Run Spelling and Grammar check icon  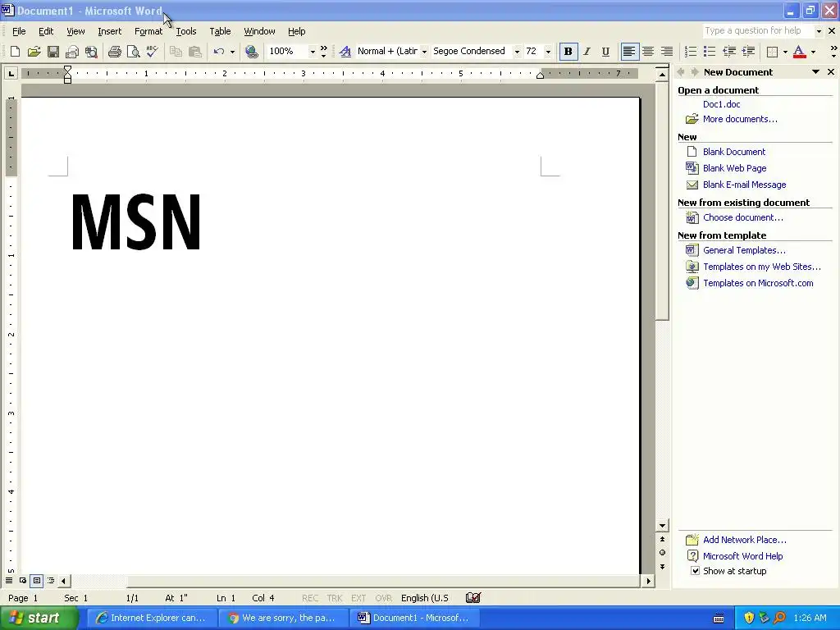152,52
